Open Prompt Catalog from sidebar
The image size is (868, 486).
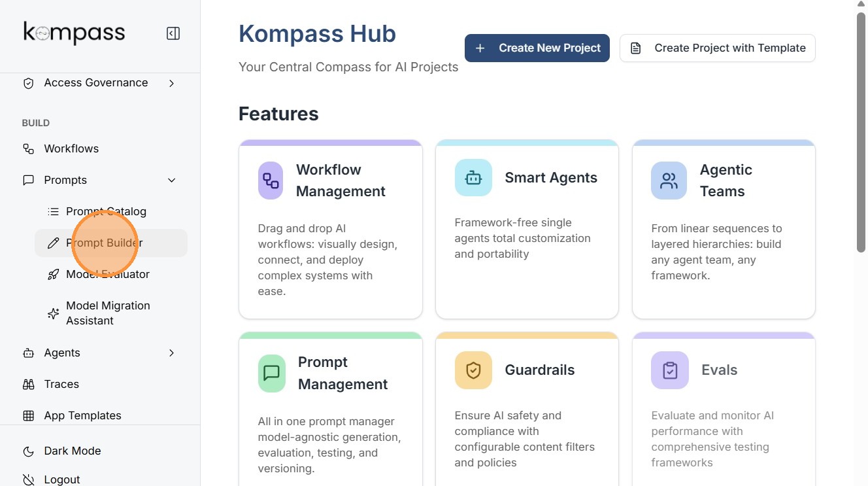[x=106, y=212]
